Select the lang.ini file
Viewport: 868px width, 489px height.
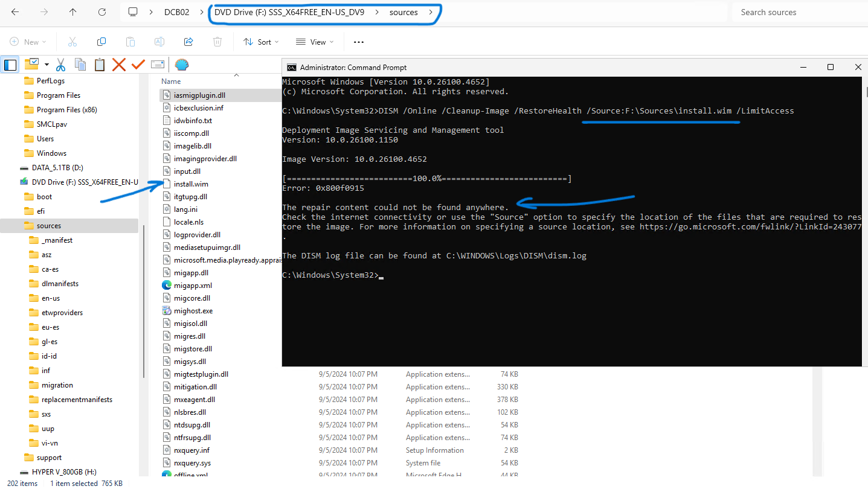coord(185,209)
